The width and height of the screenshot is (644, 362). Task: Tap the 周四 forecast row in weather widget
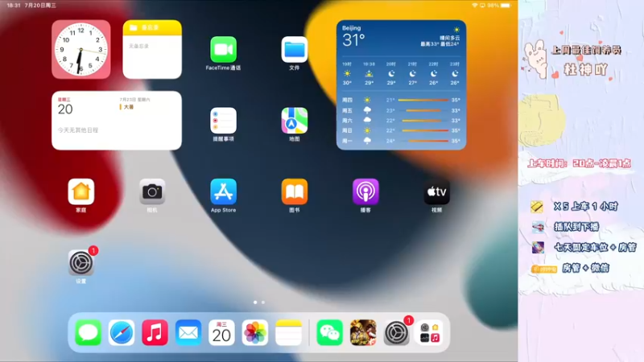tap(401, 100)
